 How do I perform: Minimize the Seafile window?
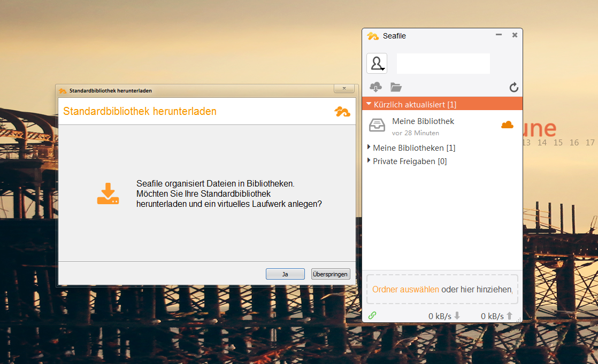tap(499, 35)
